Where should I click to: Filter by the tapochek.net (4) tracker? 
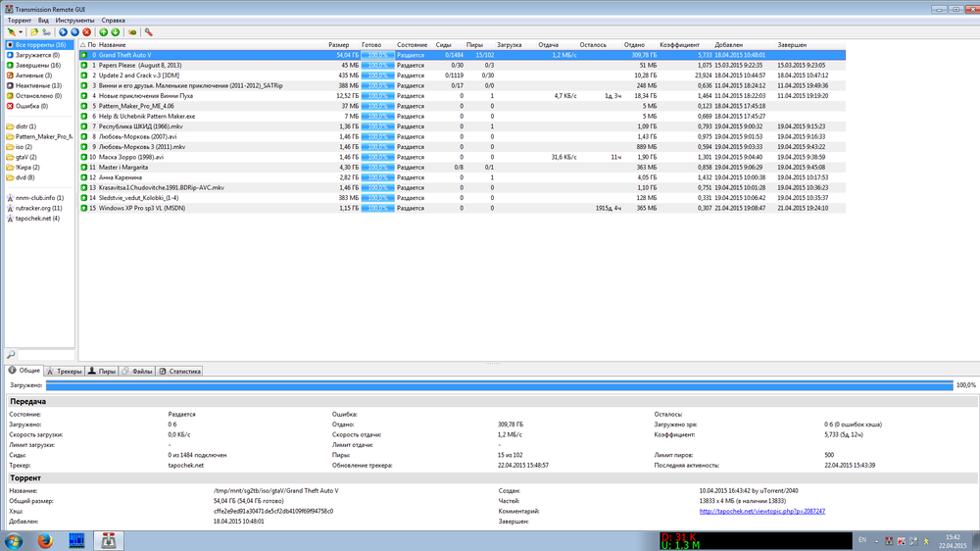[x=37, y=219]
